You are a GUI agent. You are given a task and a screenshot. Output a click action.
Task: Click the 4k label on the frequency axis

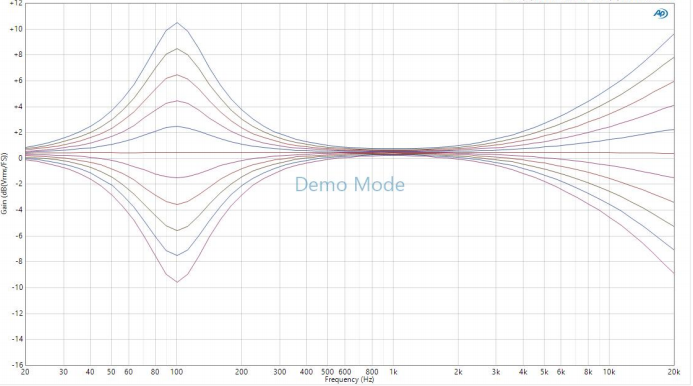click(x=523, y=372)
